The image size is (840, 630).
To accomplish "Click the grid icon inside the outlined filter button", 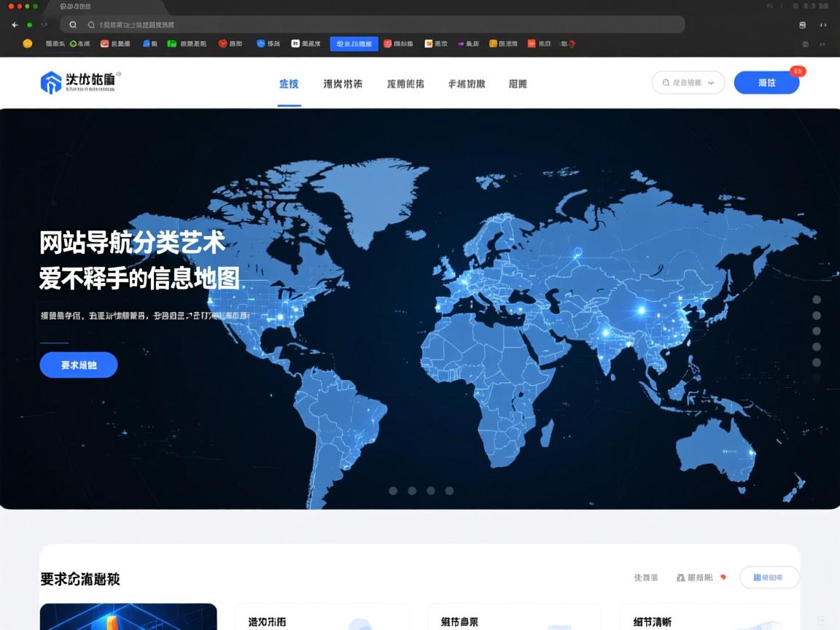I will point(756,577).
